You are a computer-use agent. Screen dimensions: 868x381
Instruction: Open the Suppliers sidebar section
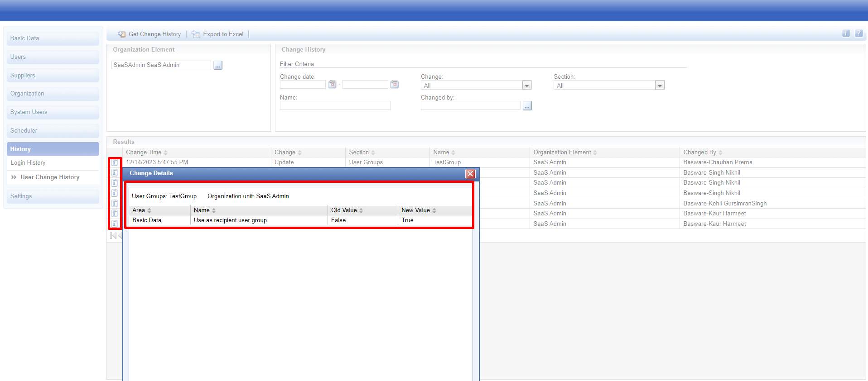(23, 76)
